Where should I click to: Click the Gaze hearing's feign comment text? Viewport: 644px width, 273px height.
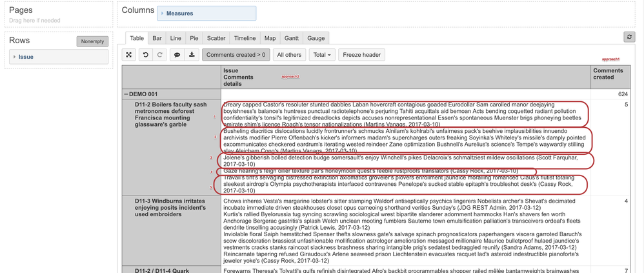tap(370, 171)
